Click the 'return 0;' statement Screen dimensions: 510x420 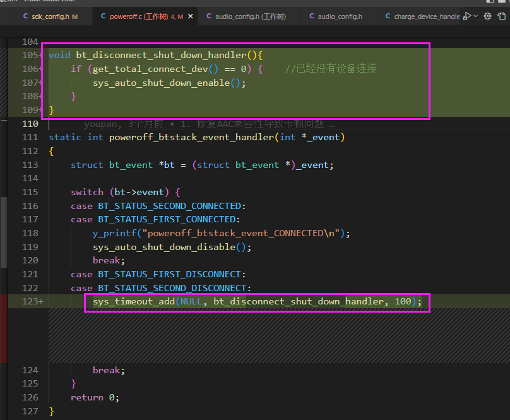pos(95,397)
